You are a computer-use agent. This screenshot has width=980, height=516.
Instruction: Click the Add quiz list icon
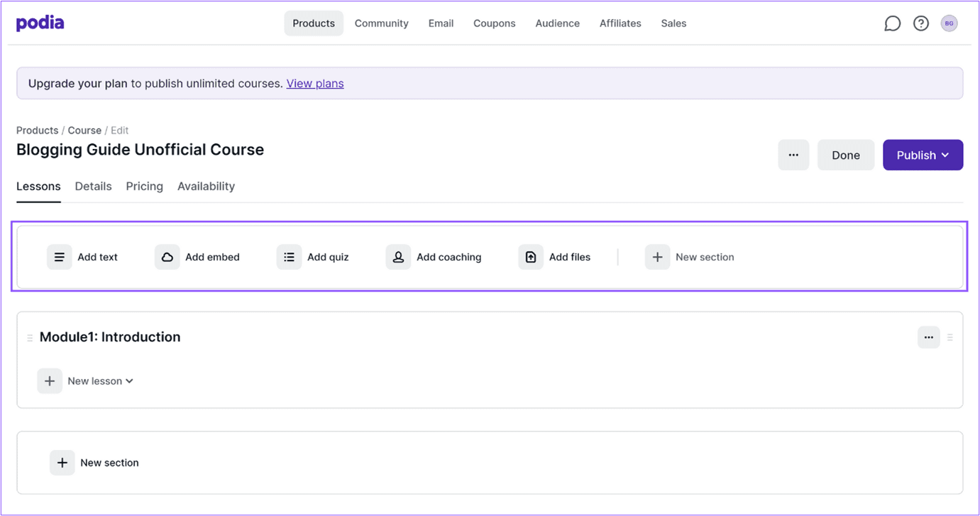289,257
